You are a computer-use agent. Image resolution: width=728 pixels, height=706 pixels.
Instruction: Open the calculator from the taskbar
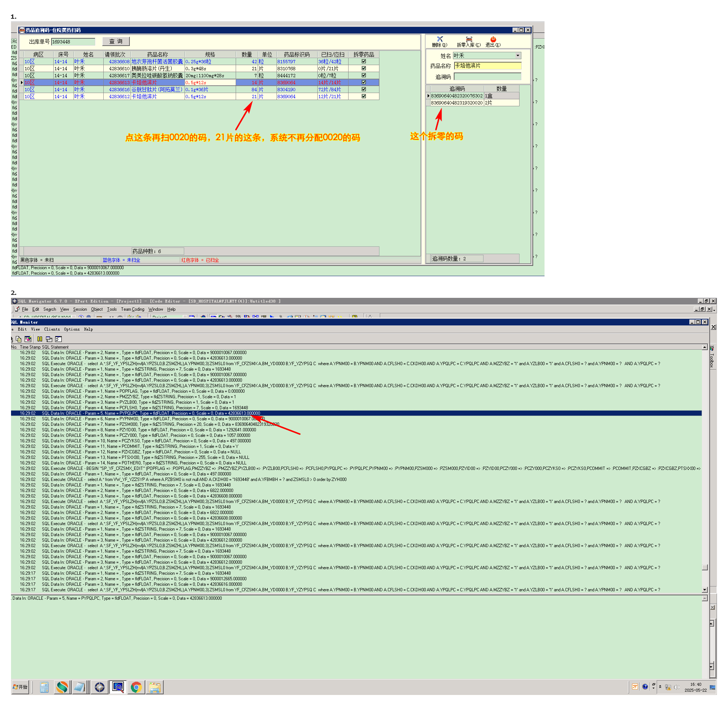click(x=44, y=688)
